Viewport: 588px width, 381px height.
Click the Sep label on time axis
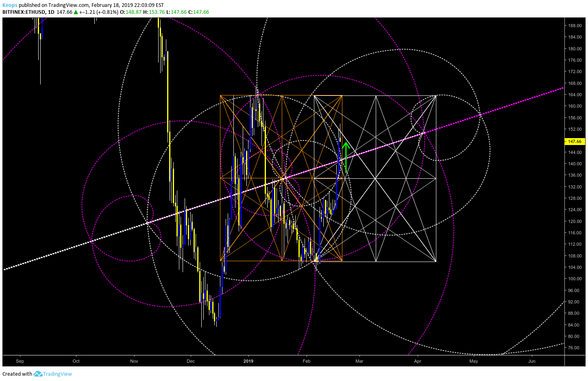click(x=20, y=361)
